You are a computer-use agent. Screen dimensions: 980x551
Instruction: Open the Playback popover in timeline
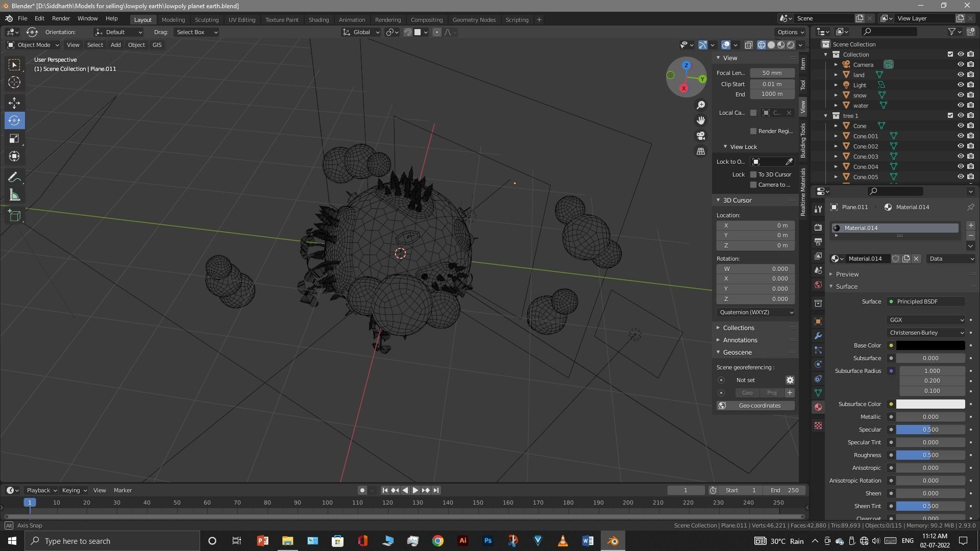(x=41, y=490)
